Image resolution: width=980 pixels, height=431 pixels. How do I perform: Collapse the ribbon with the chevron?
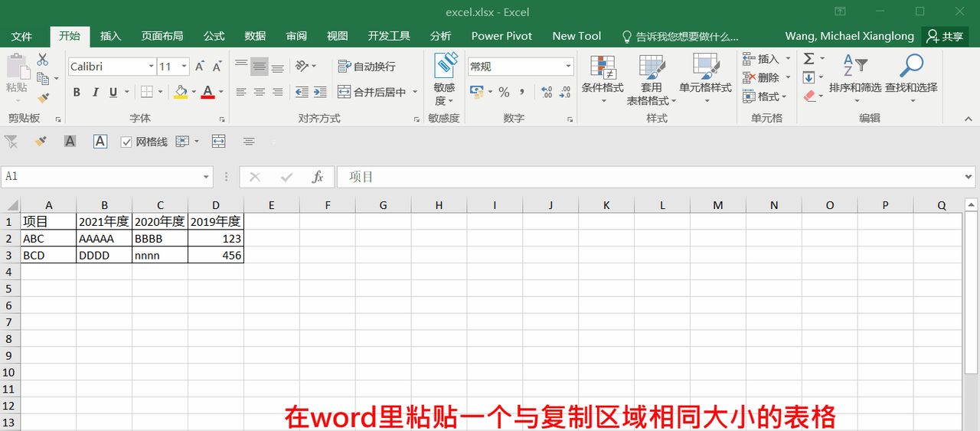[x=968, y=119]
